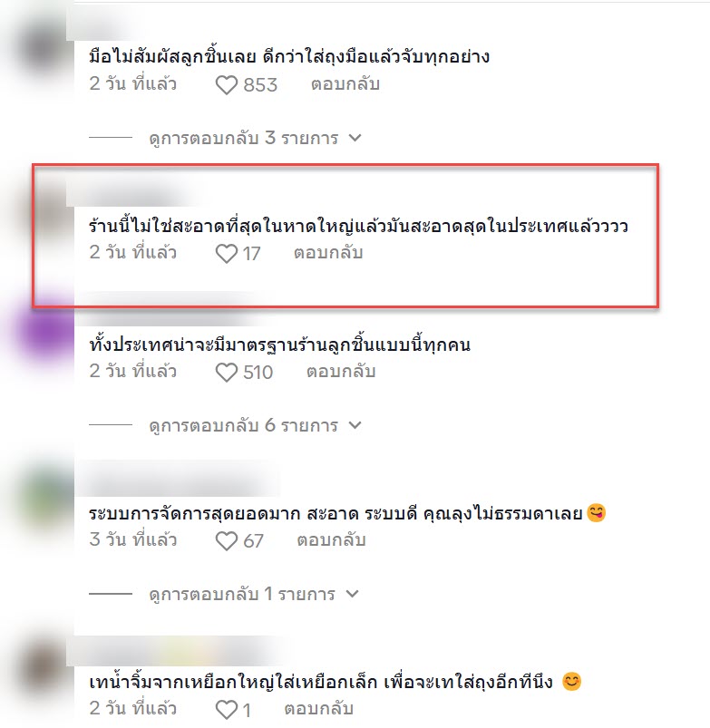Click the chevron next to 3 รายการ
This screenshot has width=710, height=728.
pos(355,138)
